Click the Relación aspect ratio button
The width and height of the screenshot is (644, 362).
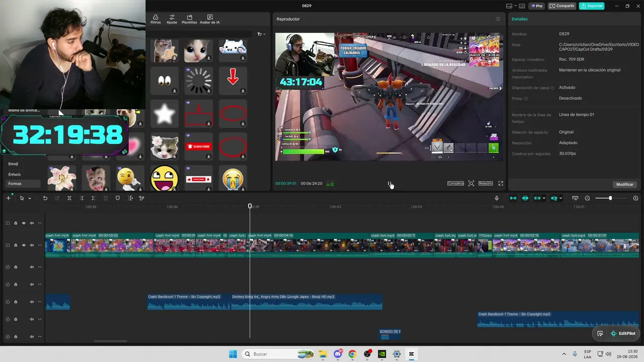(x=486, y=184)
